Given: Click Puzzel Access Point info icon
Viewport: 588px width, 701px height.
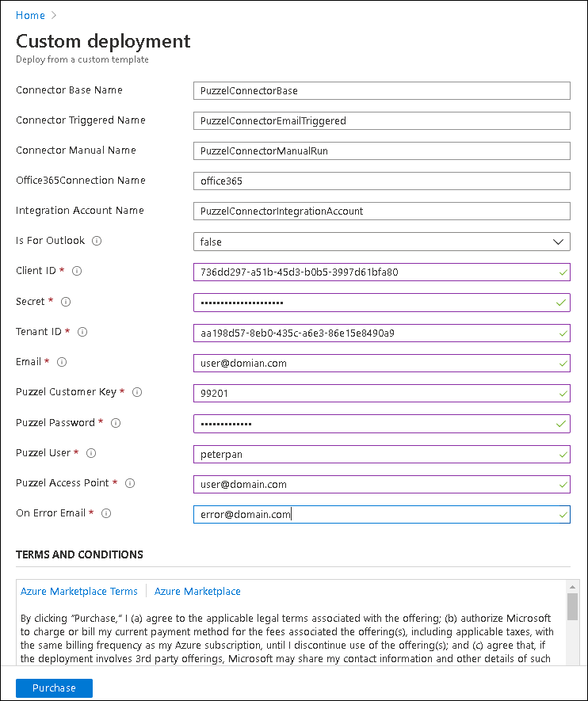Looking at the screenshot, I should (130, 483).
